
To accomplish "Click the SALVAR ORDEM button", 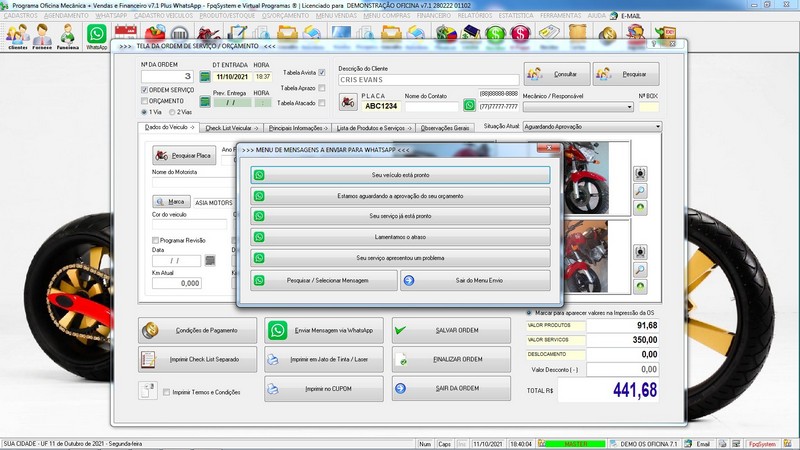I will [x=450, y=330].
